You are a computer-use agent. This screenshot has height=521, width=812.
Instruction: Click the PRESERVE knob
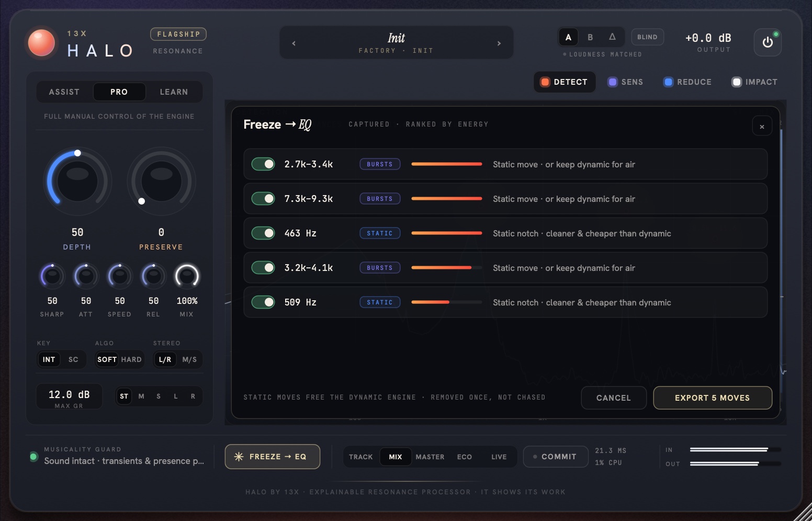pos(161,181)
